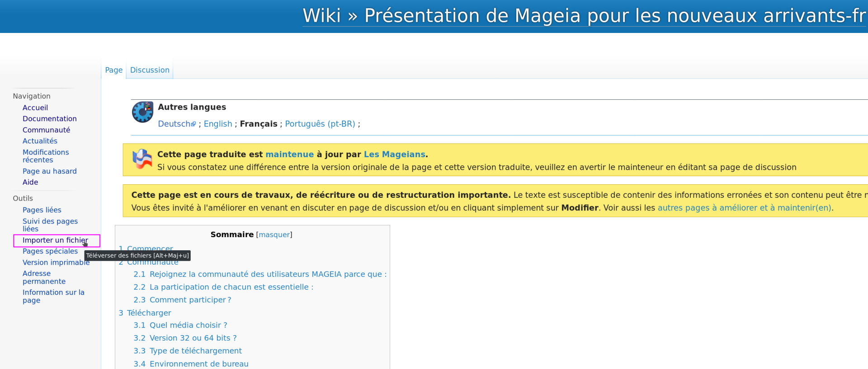
Task: Open Version imprimable
Action: click(x=56, y=262)
